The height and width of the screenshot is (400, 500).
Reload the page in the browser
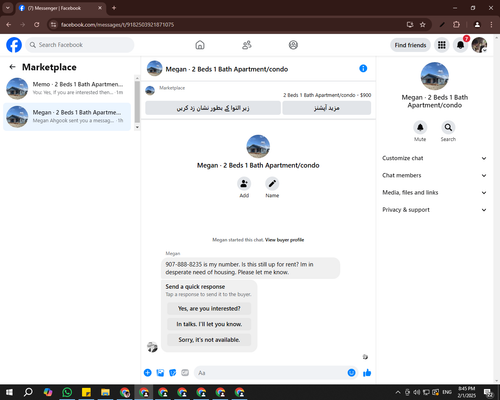pyautogui.click(x=37, y=24)
